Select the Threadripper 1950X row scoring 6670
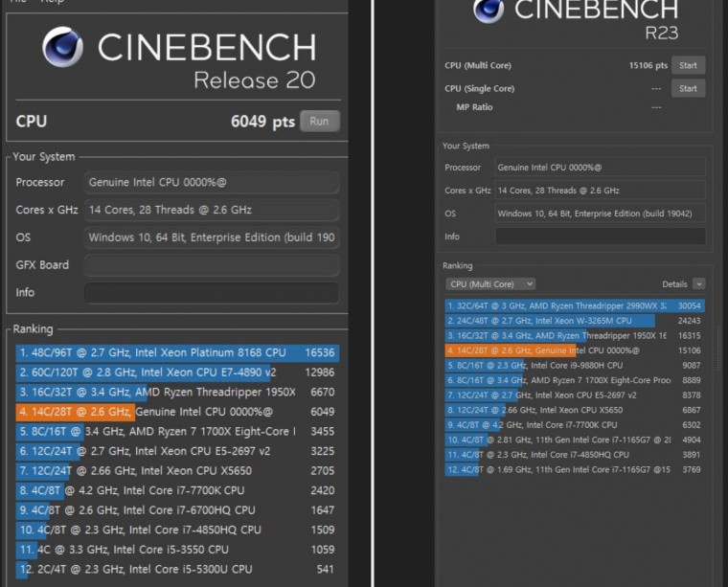The width and height of the screenshot is (728, 587). 177,392
